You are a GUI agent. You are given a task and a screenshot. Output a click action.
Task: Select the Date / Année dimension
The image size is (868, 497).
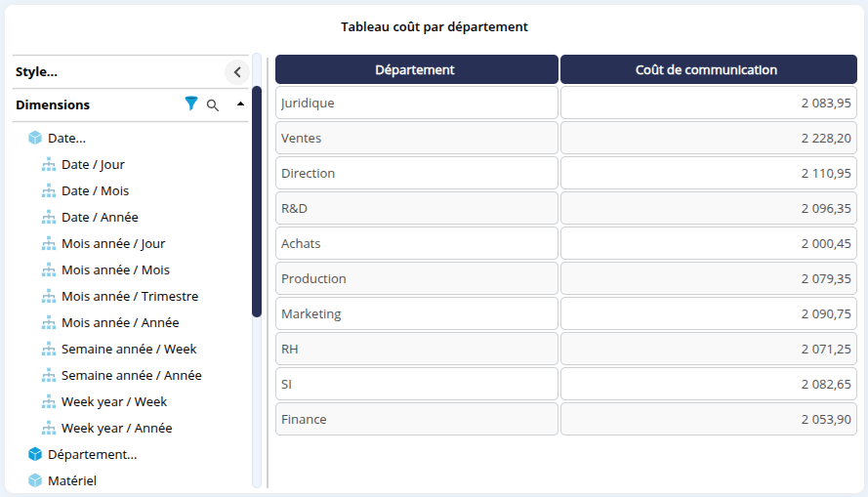pyautogui.click(x=100, y=218)
